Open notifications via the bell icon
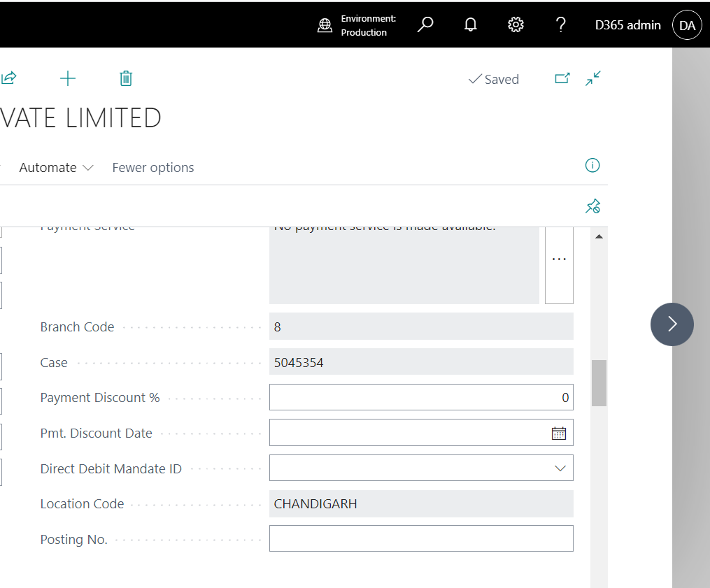This screenshot has width=710, height=588. [470, 24]
